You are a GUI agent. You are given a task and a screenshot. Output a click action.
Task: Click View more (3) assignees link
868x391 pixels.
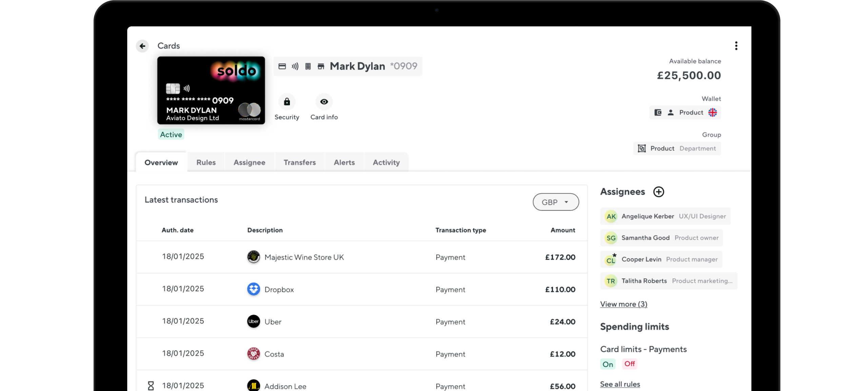point(624,304)
